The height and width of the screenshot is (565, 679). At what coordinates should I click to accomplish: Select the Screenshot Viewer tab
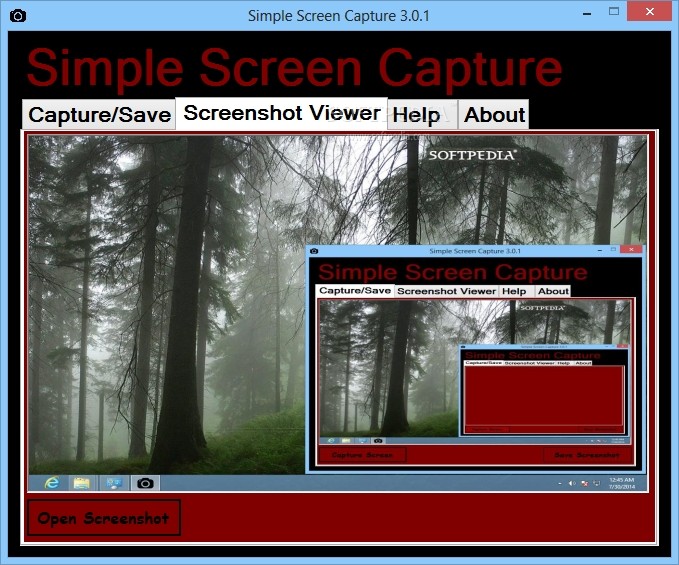(281, 113)
